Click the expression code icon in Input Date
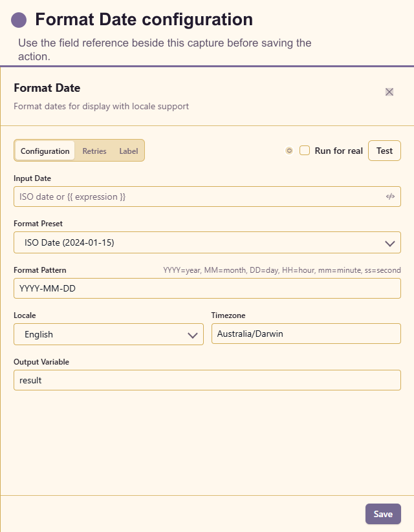 pyautogui.click(x=390, y=197)
